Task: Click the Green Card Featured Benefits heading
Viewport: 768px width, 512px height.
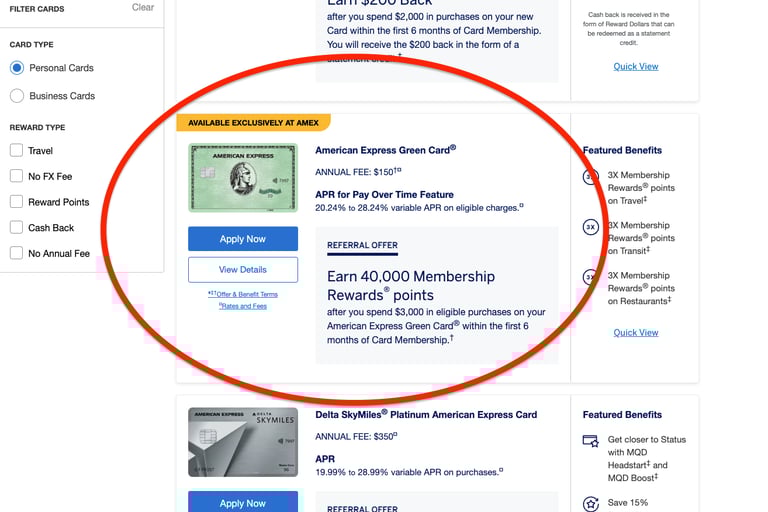Action: click(x=622, y=150)
